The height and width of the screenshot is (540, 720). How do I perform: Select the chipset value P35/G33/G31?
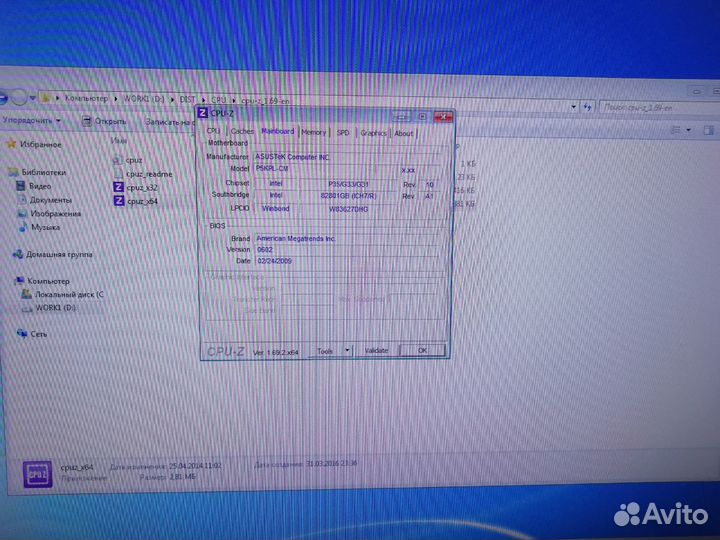[x=348, y=184]
